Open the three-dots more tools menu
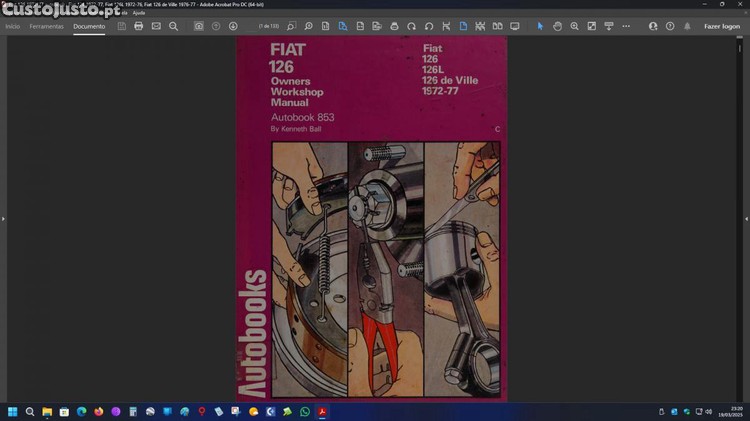Screen dimensions: 750x421 [x=626, y=26]
